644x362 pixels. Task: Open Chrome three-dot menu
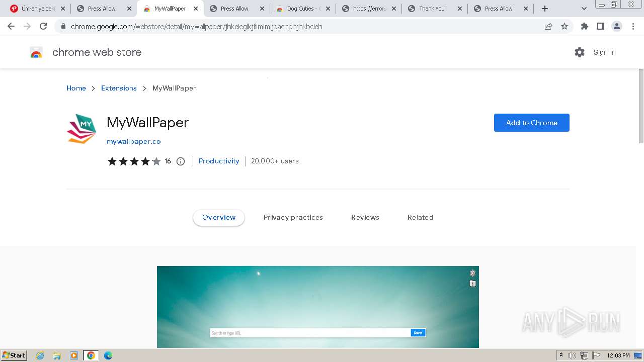click(633, 26)
